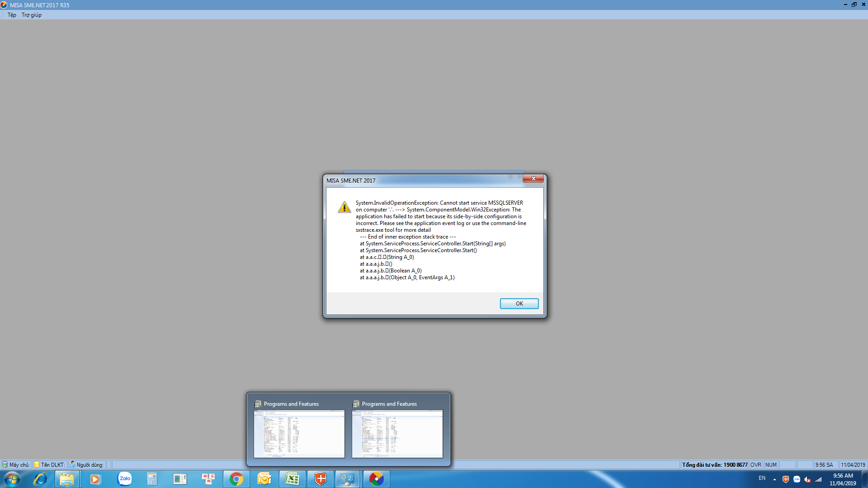Click the EN language indicator in tray
Viewport: 868px width, 488px height.
click(x=762, y=479)
